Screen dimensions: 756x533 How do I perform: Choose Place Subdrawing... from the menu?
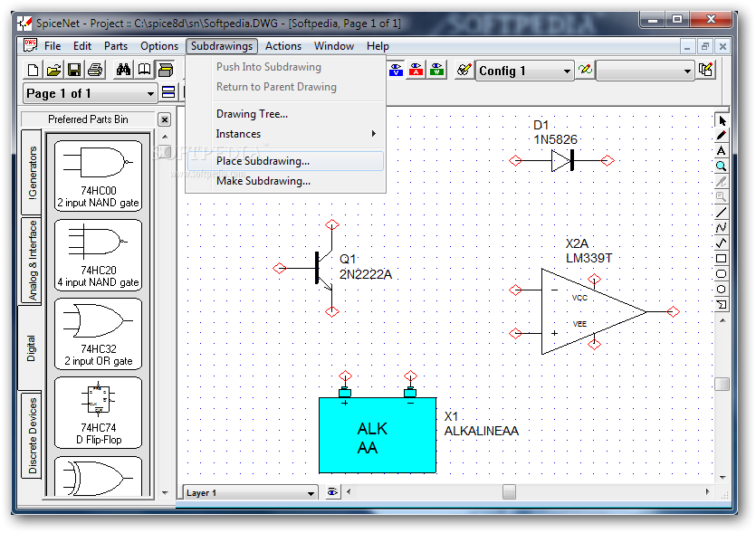285,161
